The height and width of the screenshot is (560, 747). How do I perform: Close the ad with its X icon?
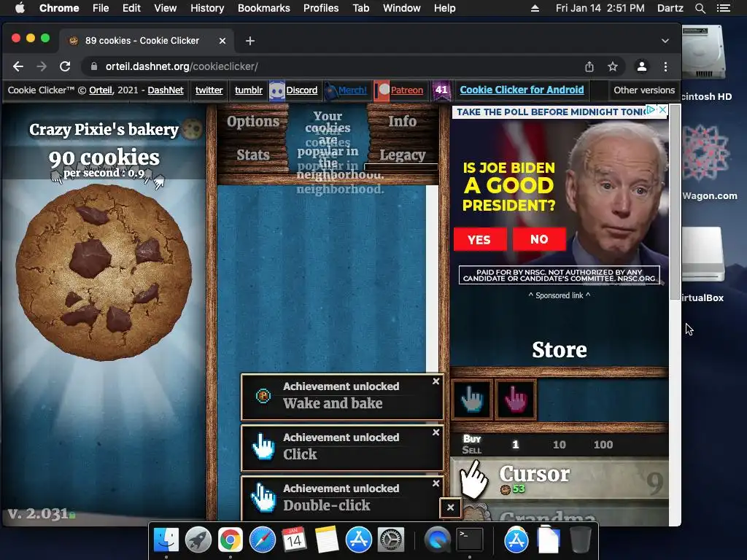coord(662,110)
